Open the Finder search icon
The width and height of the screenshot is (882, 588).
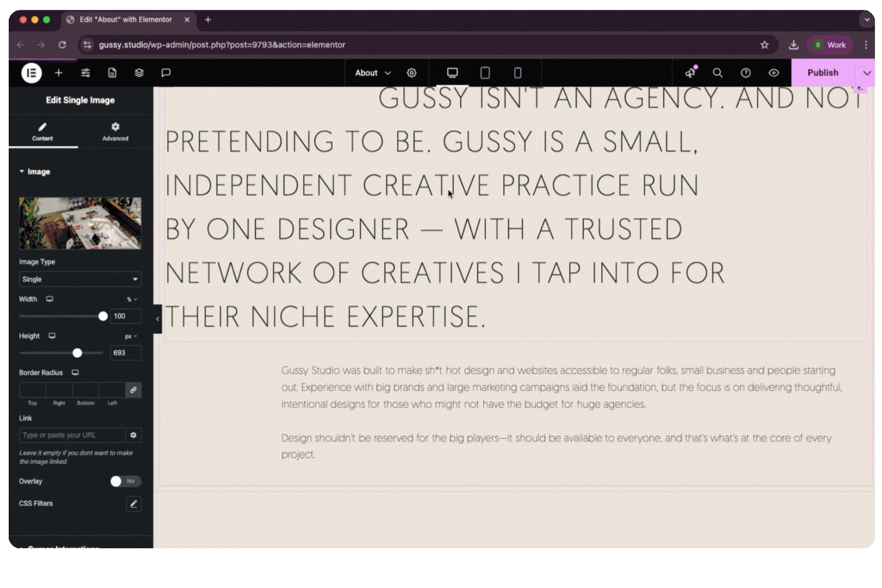[x=718, y=73]
